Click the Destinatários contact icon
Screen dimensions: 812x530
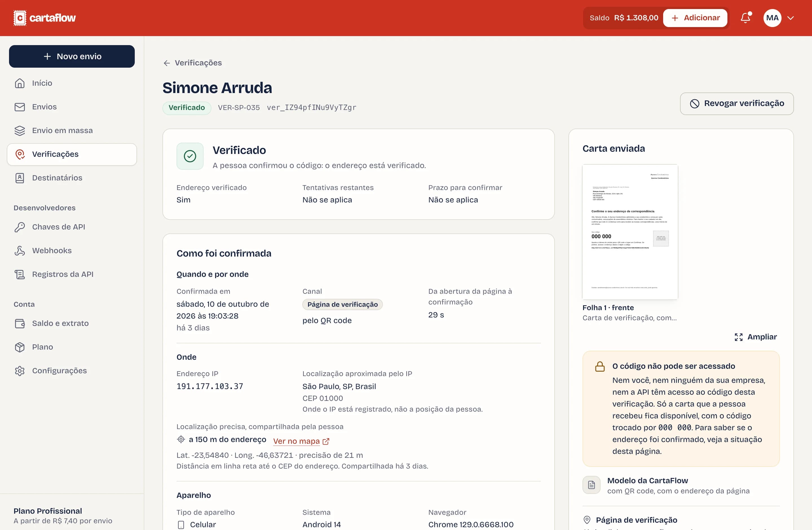[20, 178]
